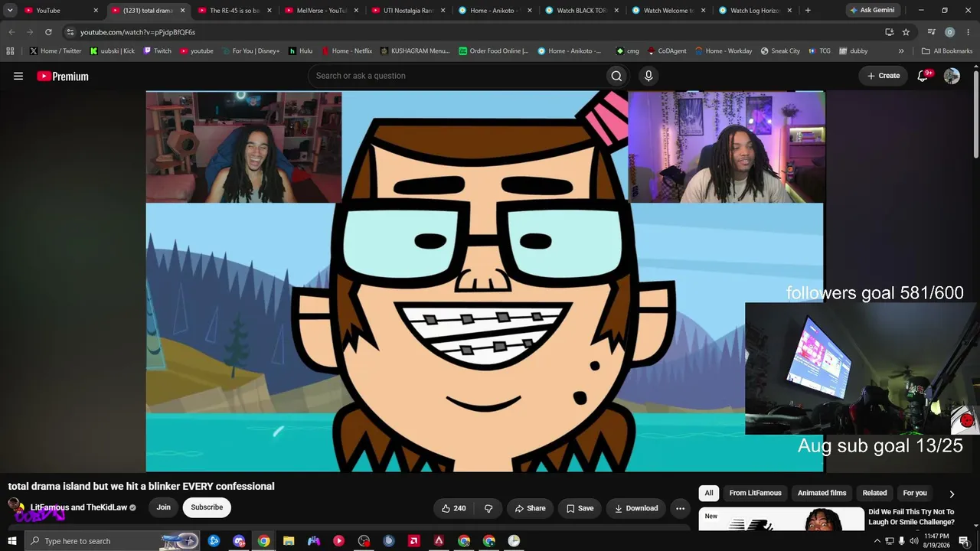Image resolution: width=980 pixels, height=551 pixels.
Task: Open the YouTube guide hamburger menu
Action: (18, 76)
